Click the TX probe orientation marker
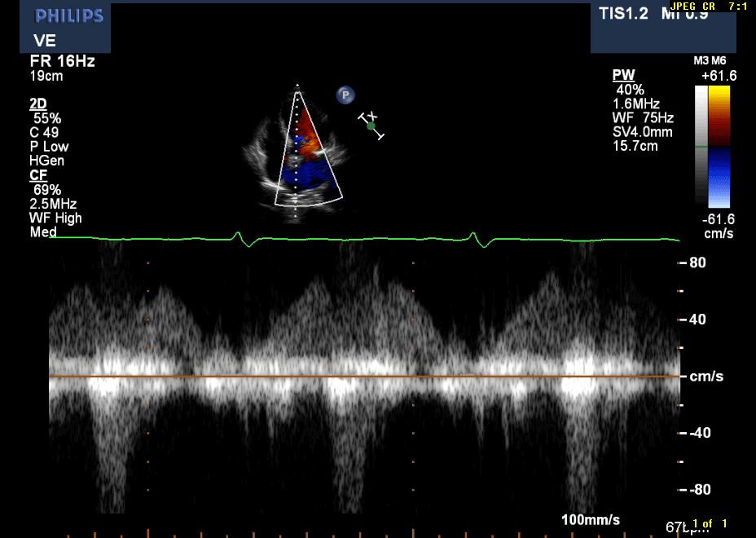Viewport: 756px width, 538px height. (371, 125)
